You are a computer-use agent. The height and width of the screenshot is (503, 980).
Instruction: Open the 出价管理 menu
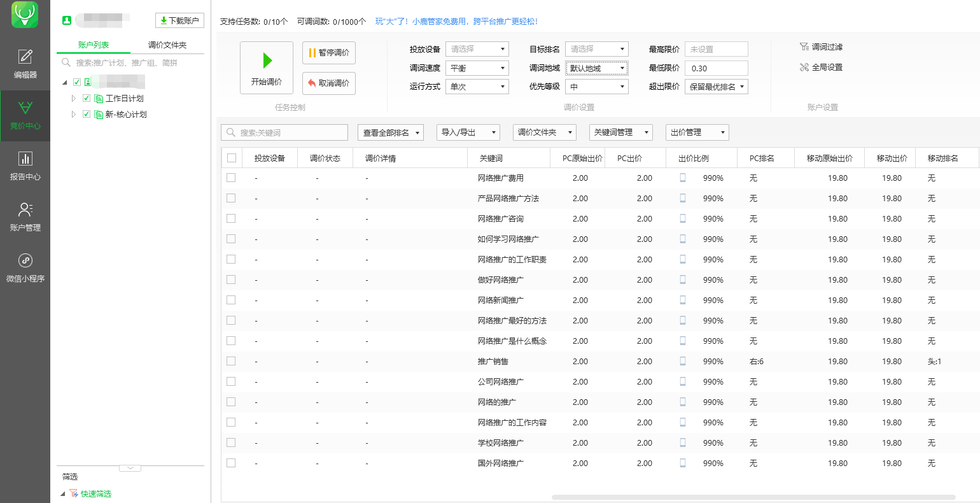point(697,132)
